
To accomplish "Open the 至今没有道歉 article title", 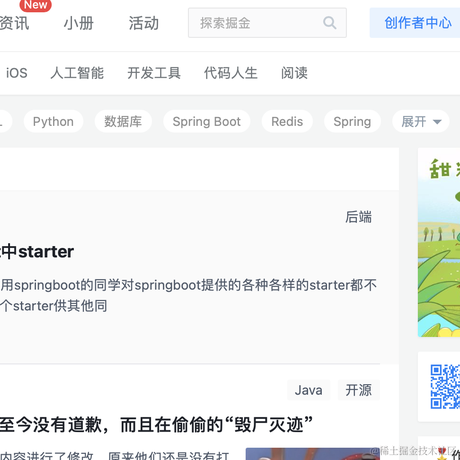I will [156, 425].
